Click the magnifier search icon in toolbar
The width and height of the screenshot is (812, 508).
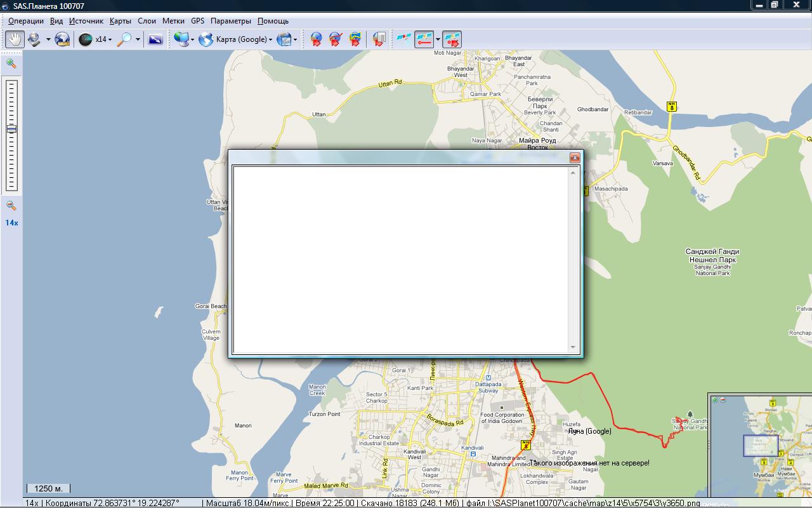(x=124, y=39)
